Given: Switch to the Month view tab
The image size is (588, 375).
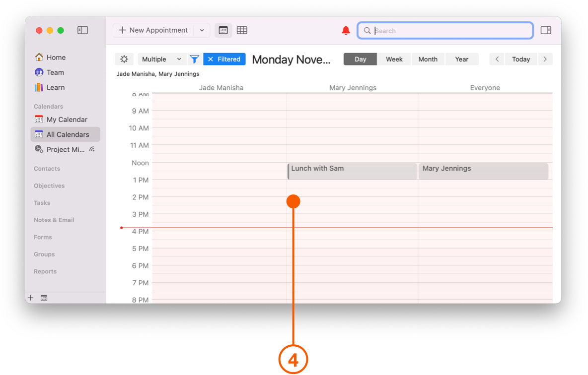Looking at the screenshot, I should coord(428,59).
